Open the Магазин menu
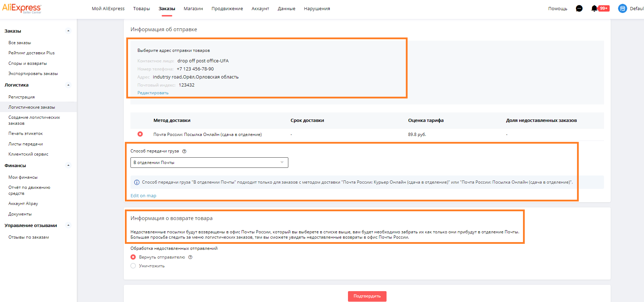Image resolution: width=644 pixels, height=302 pixels. [193, 8]
